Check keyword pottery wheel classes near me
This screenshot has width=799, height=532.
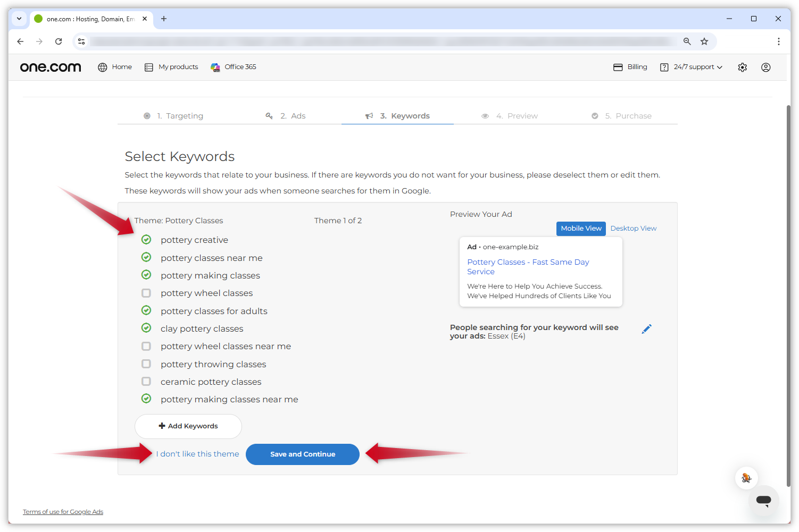(x=146, y=346)
